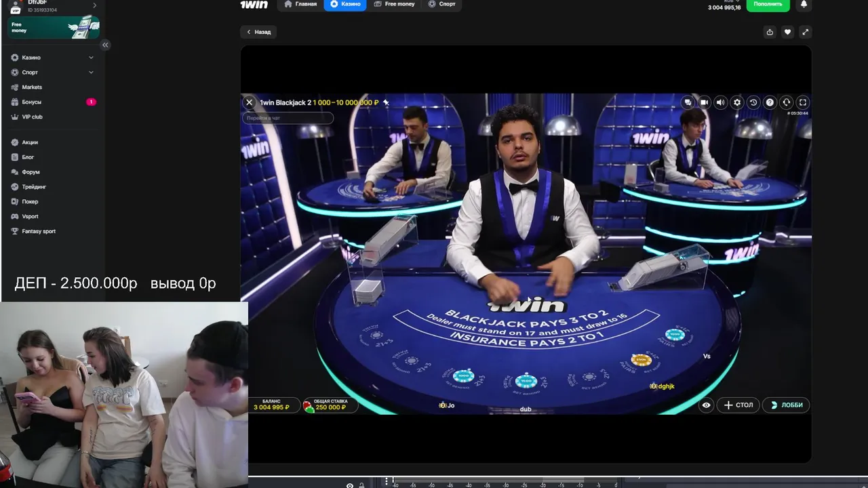Image resolution: width=868 pixels, height=488 pixels.
Task: Go to ЛОББИ button
Action: (786, 405)
